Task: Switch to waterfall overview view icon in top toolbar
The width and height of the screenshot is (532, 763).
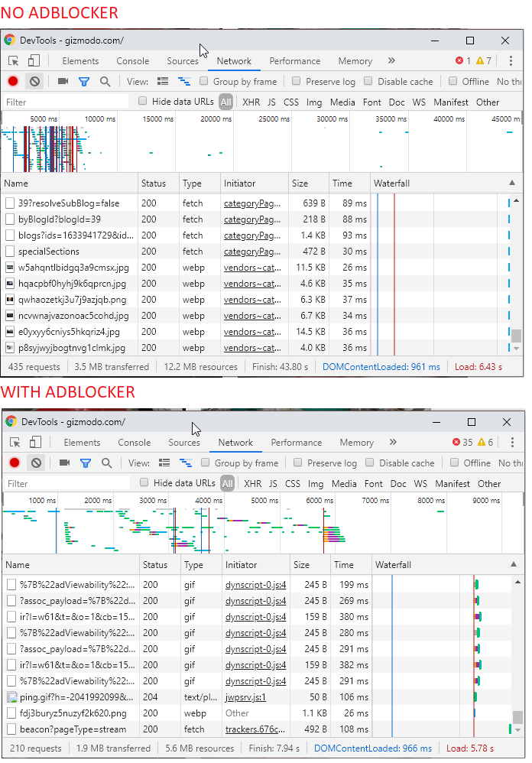Action: [184, 81]
